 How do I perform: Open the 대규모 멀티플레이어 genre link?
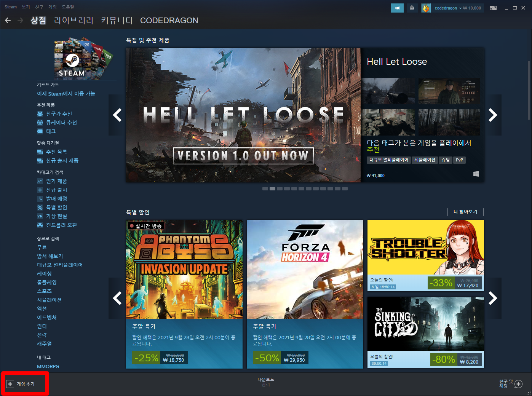coord(60,265)
